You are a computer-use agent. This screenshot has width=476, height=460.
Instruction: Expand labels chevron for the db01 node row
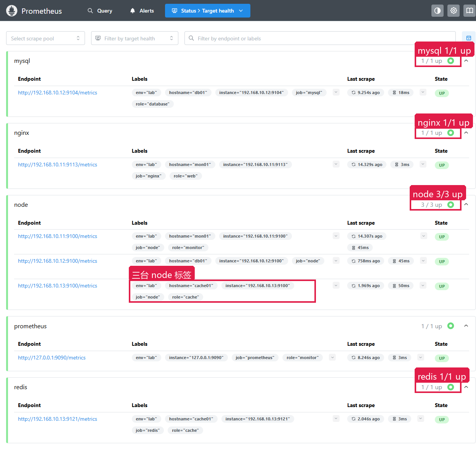pos(336,260)
